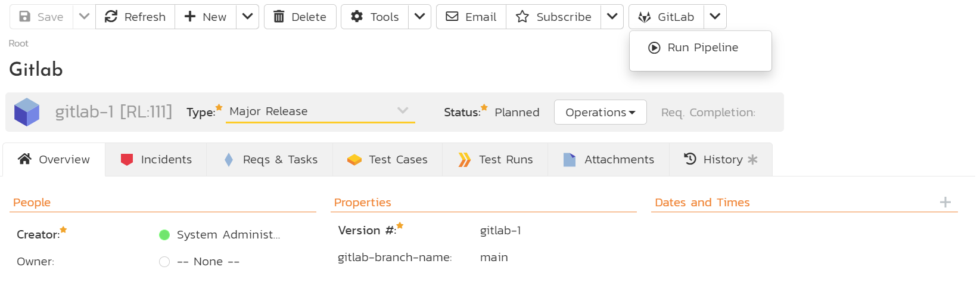Screen dimensions: 980x285
Task: Collapse the GitLab dropdown arrow
Action: (715, 17)
